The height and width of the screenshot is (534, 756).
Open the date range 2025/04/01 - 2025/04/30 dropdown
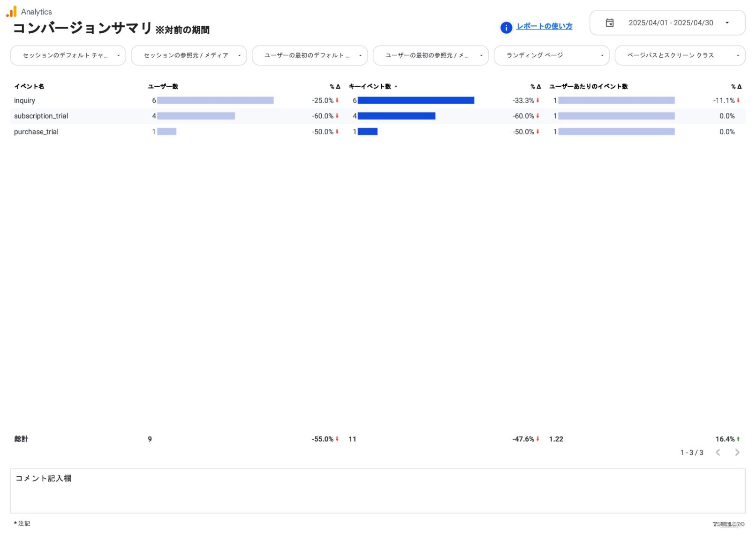(670, 23)
